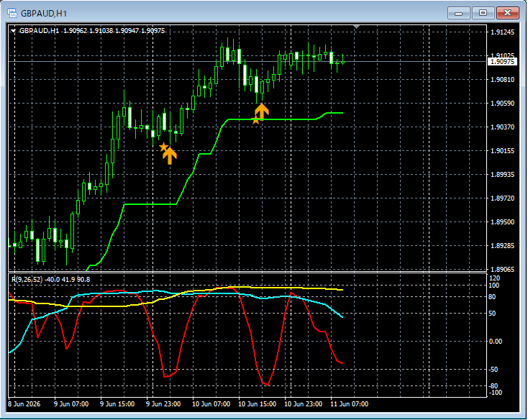This screenshot has width=528, height=420.
Task: Click the 1.89065 price scale label
Action: coord(502,269)
